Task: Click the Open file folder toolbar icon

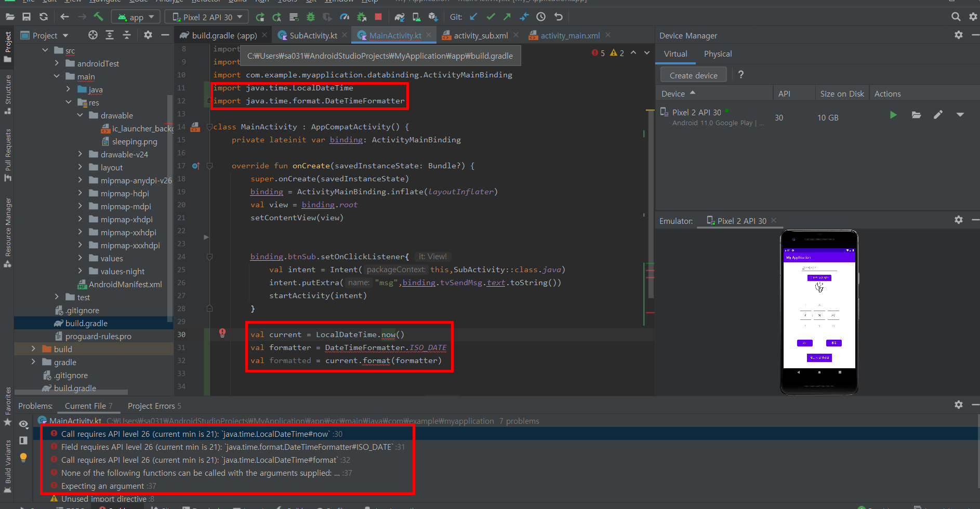Action: [x=9, y=17]
